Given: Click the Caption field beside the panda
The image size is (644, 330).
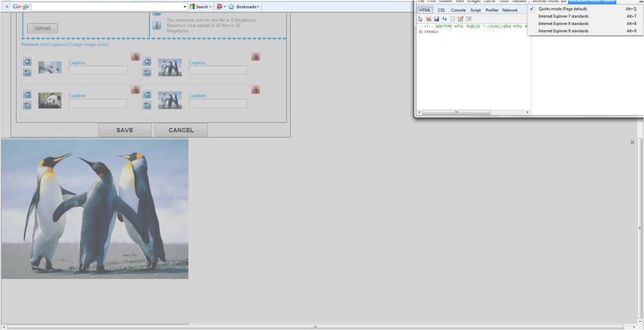Looking at the screenshot, I should click(98, 103).
